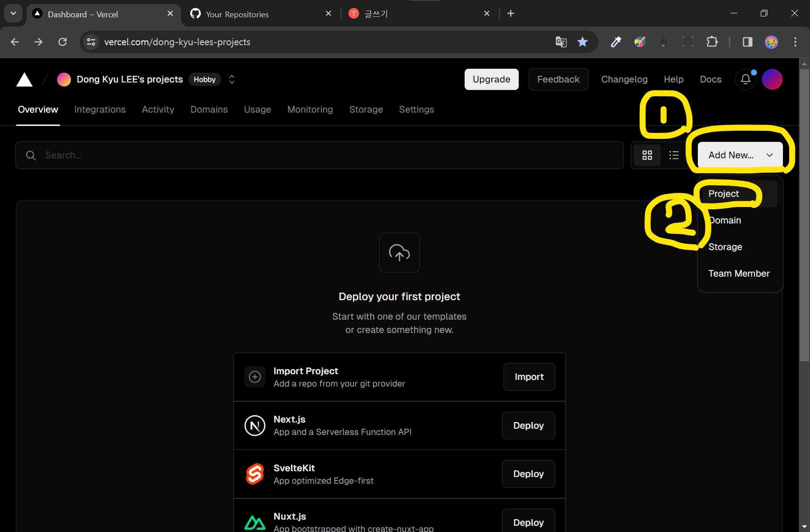Click the bookmark star icon
The width and height of the screenshot is (810, 532).
pyautogui.click(x=583, y=42)
